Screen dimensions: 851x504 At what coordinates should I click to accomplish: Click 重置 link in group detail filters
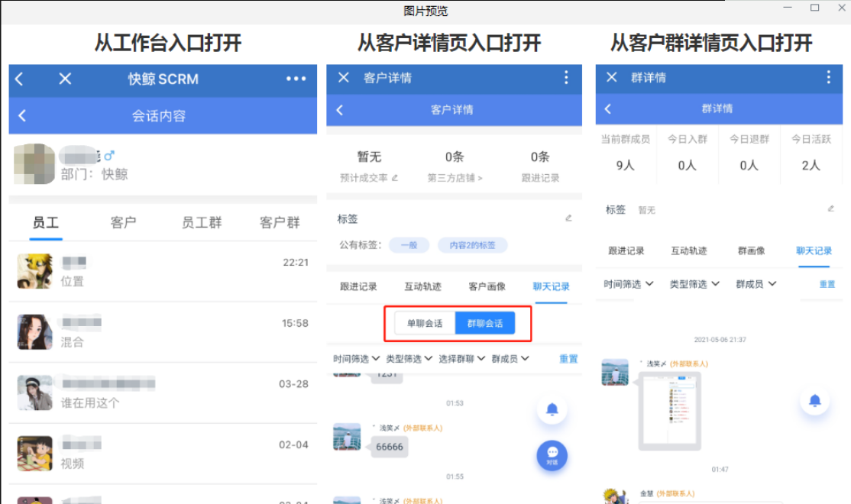[827, 284]
